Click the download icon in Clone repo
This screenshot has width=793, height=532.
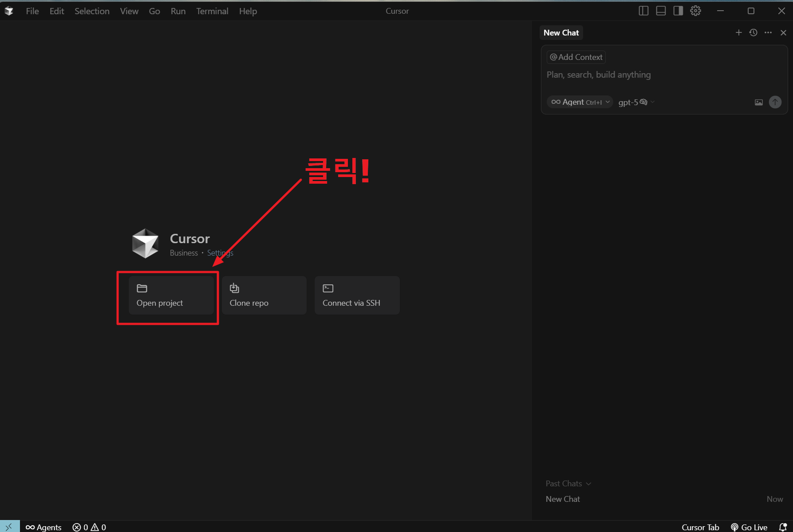coord(234,288)
